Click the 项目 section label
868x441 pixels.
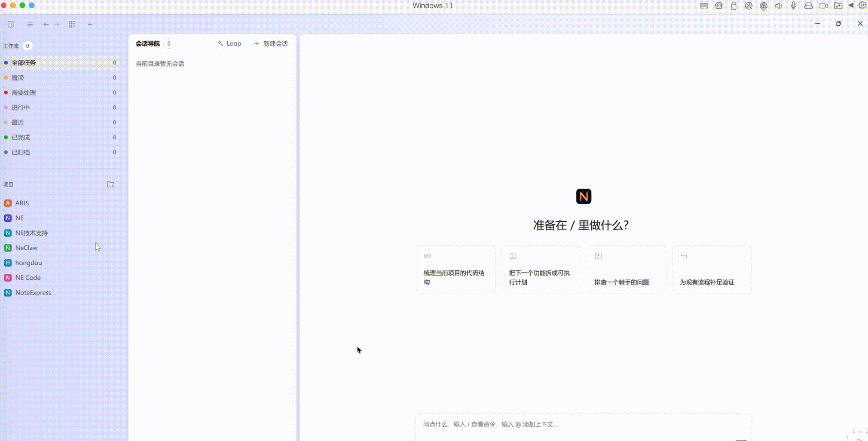[8, 184]
